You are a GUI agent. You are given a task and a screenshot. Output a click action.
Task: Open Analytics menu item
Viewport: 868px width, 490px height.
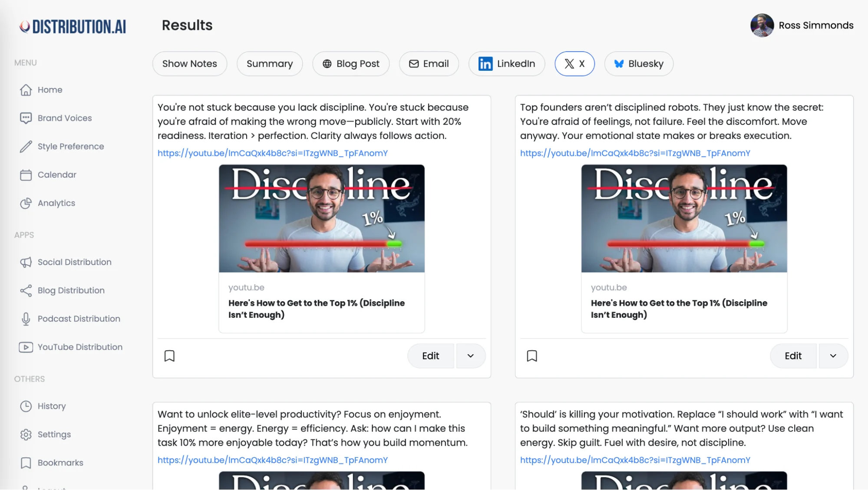coord(56,203)
